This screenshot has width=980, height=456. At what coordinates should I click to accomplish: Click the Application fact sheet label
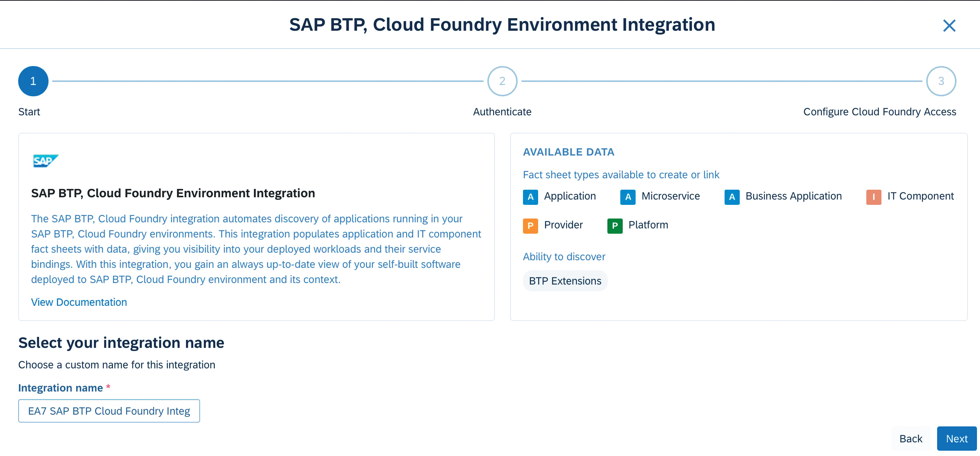[x=570, y=196]
